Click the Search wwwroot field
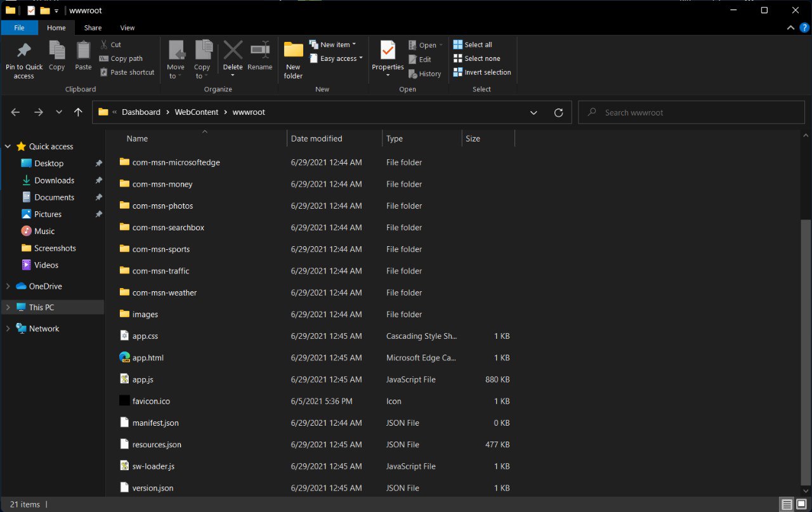 (x=692, y=112)
